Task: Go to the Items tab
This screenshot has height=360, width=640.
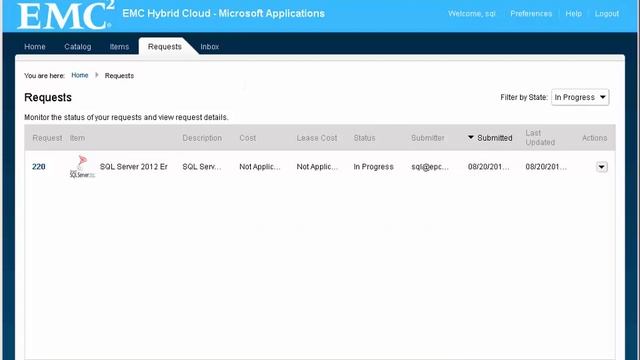Action: tap(119, 47)
